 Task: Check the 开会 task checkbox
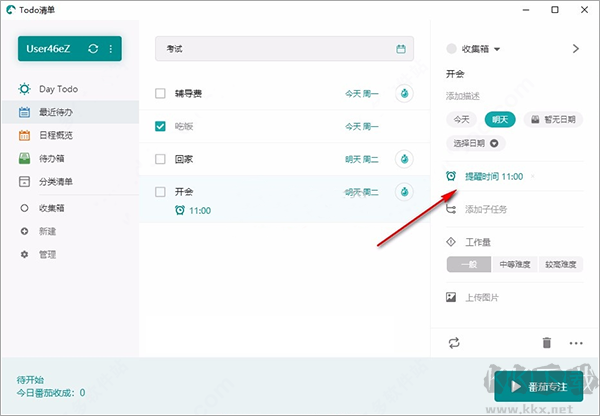click(x=160, y=192)
